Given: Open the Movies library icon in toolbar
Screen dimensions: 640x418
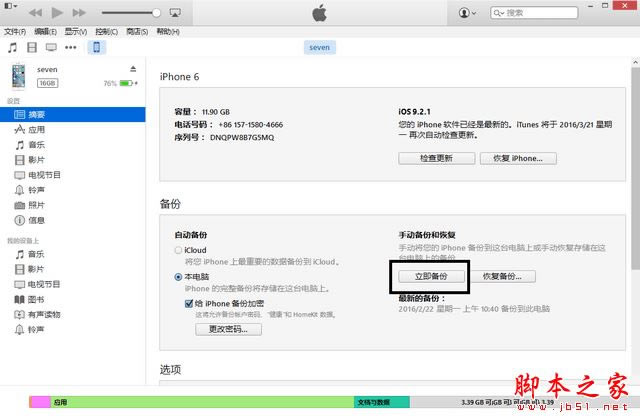Looking at the screenshot, I should tap(32, 48).
